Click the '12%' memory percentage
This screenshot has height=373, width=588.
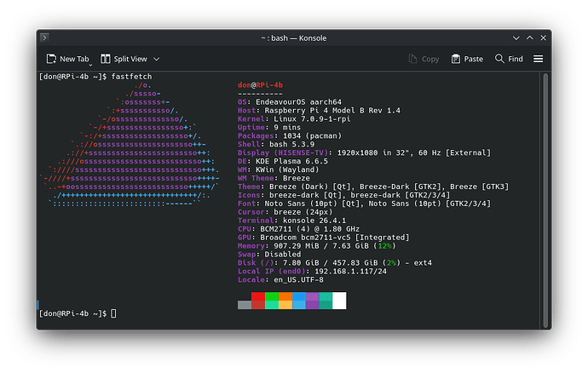pyautogui.click(x=384, y=246)
